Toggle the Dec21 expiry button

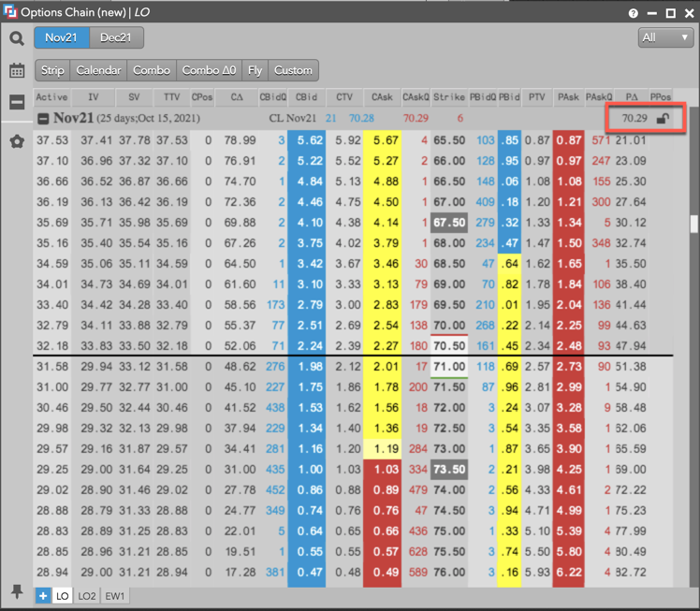click(116, 37)
